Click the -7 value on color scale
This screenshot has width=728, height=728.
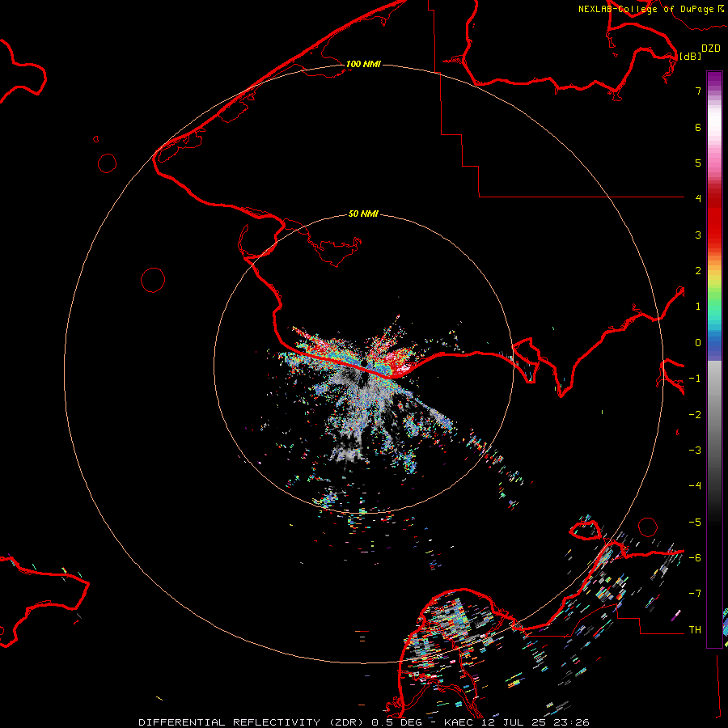pos(695,594)
